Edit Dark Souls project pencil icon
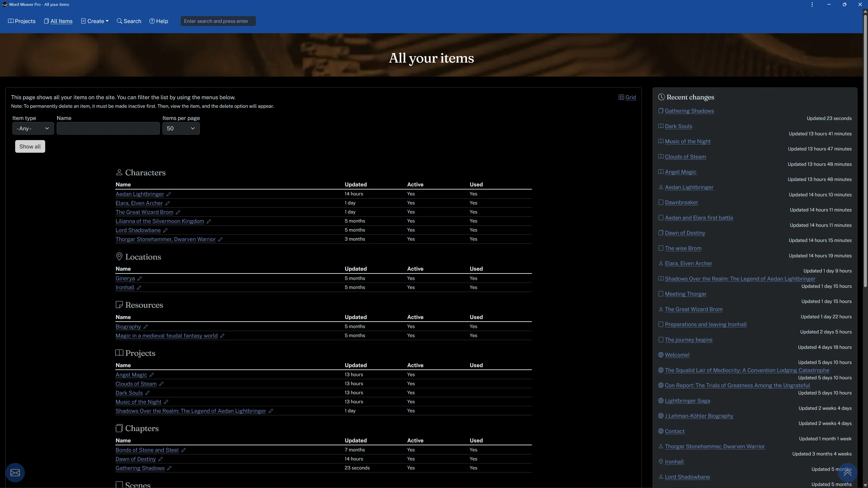Image resolution: width=868 pixels, height=488 pixels. click(x=148, y=393)
